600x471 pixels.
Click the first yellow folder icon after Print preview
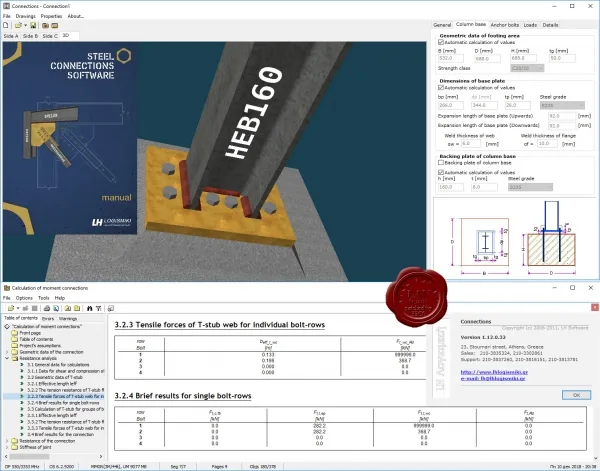pyautogui.click(x=68, y=308)
